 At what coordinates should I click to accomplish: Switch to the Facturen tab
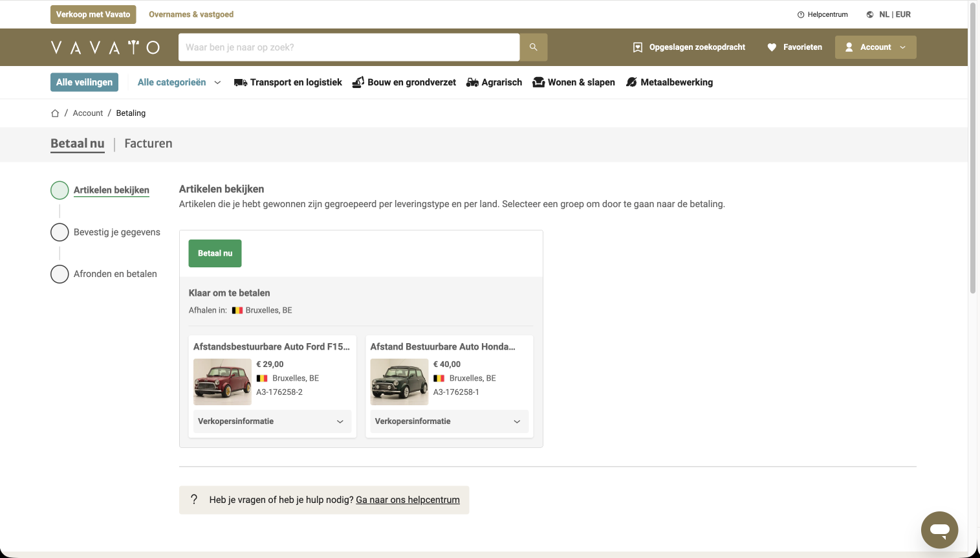coord(148,144)
